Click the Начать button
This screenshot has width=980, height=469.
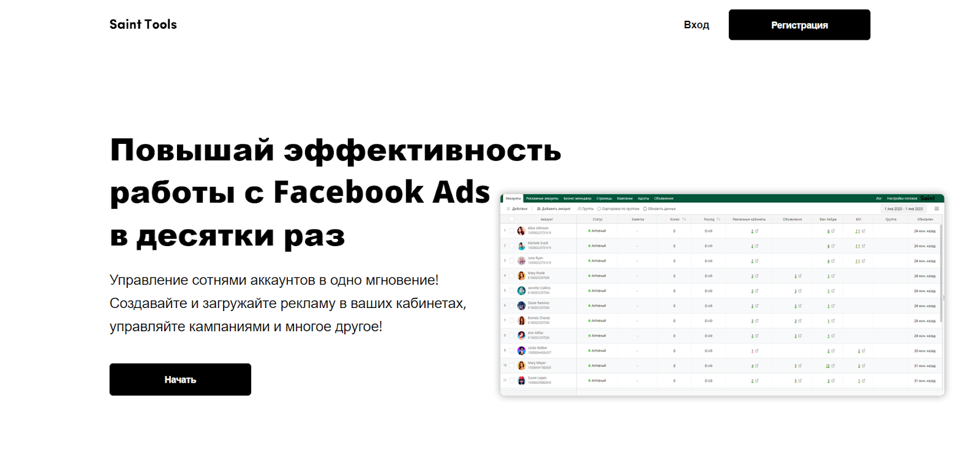[180, 380]
